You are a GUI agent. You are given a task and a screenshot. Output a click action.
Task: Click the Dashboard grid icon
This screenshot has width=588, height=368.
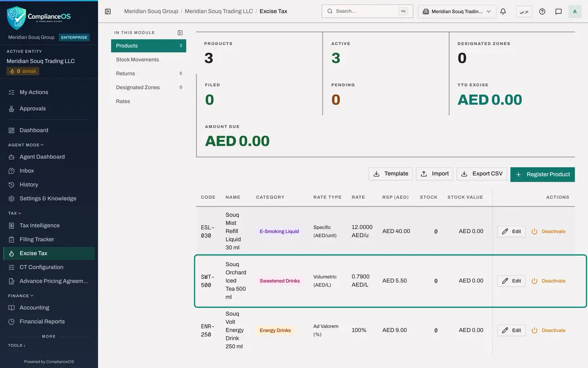[11, 131]
